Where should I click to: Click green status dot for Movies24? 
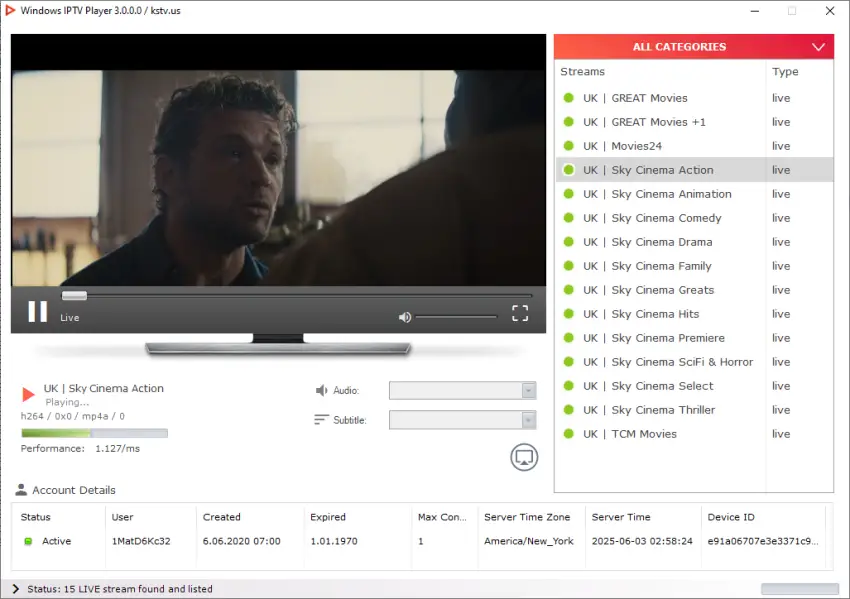click(569, 146)
